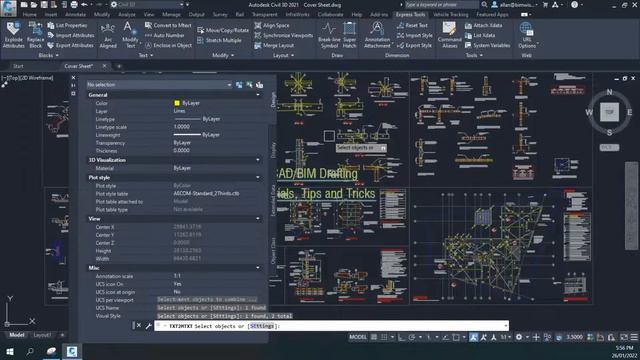The height and width of the screenshot is (360, 640).
Task: Click Quick Select icon in Properties palette
Action: coord(260,85)
